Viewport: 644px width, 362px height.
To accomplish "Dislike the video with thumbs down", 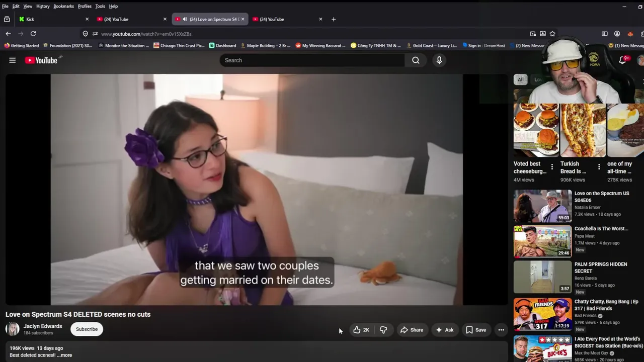I will click(383, 330).
